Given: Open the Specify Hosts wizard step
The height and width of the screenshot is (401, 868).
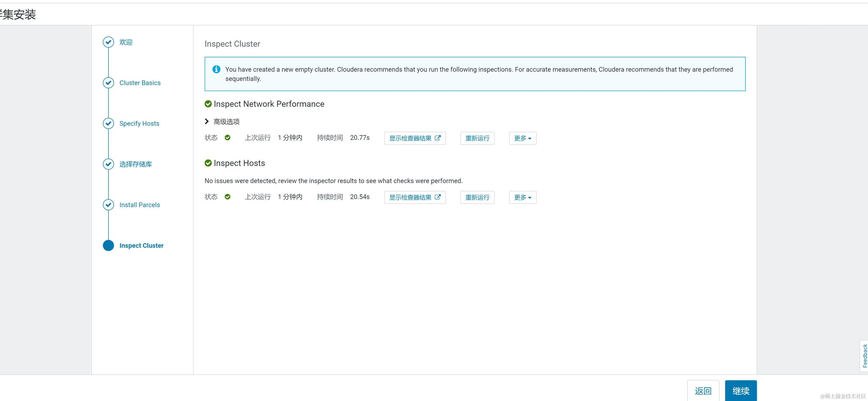Looking at the screenshot, I should click(139, 124).
